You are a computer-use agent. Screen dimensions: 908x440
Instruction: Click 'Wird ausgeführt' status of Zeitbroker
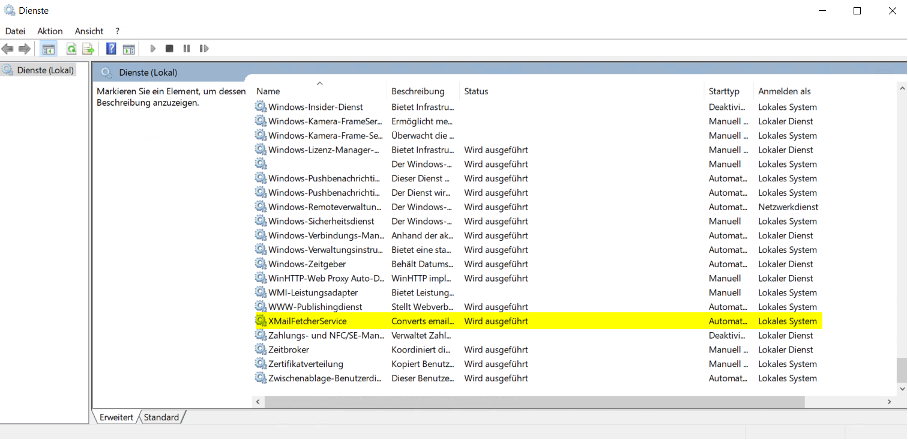tap(496, 349)
